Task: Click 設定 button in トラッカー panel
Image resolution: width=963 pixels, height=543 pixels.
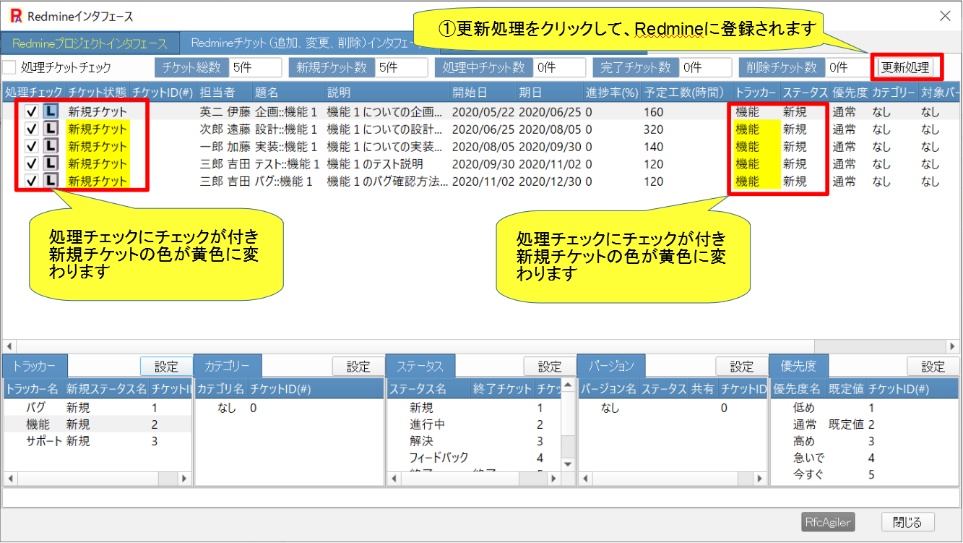Action: click(x=166, y=367)
